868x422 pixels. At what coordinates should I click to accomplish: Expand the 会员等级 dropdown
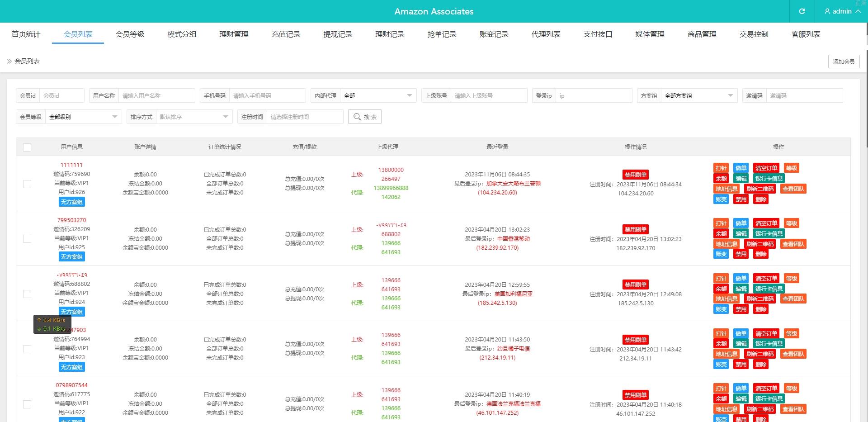pos(83,117)
